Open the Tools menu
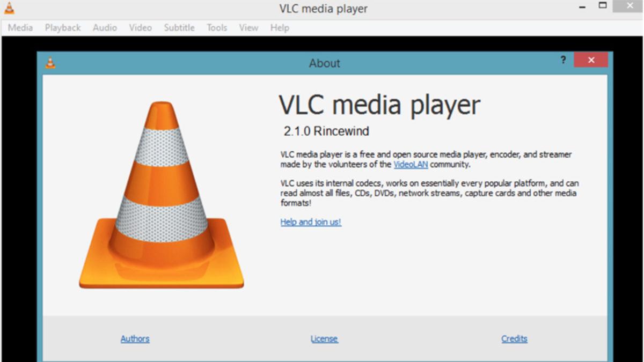The height and width of the screenshot is (362, 644). (x=216, y=27)
